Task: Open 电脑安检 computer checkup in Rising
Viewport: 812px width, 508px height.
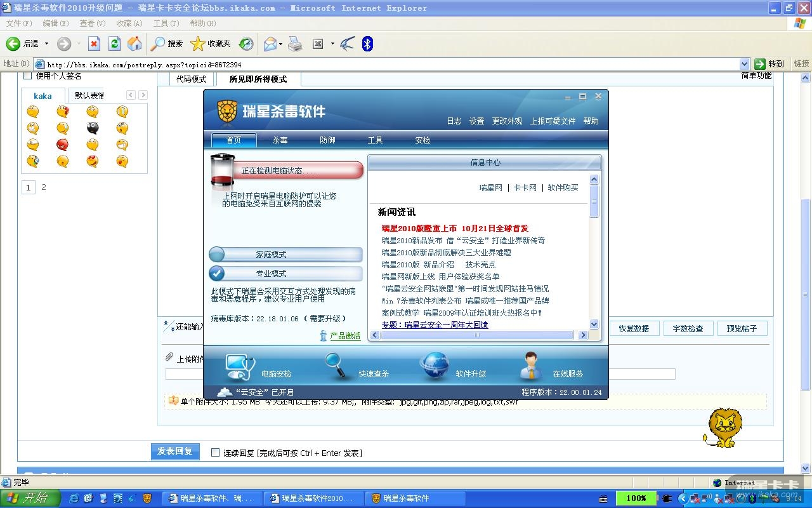Action: (x=240, y=366)
